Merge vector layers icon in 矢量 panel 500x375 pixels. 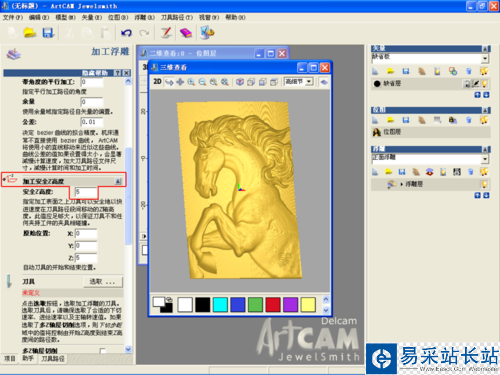[453, 71]
